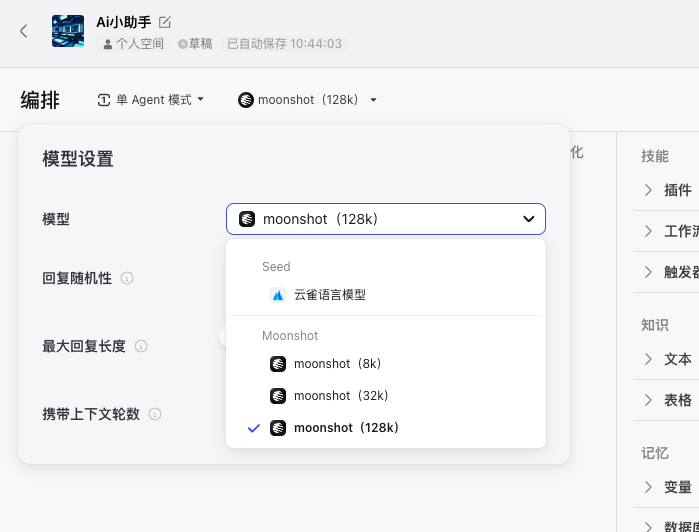Go back with the left arrow icon

click(x=24, y=31)
